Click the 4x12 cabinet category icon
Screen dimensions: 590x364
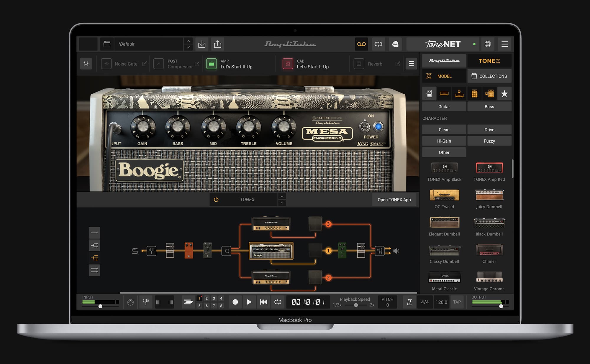point(474,93)
